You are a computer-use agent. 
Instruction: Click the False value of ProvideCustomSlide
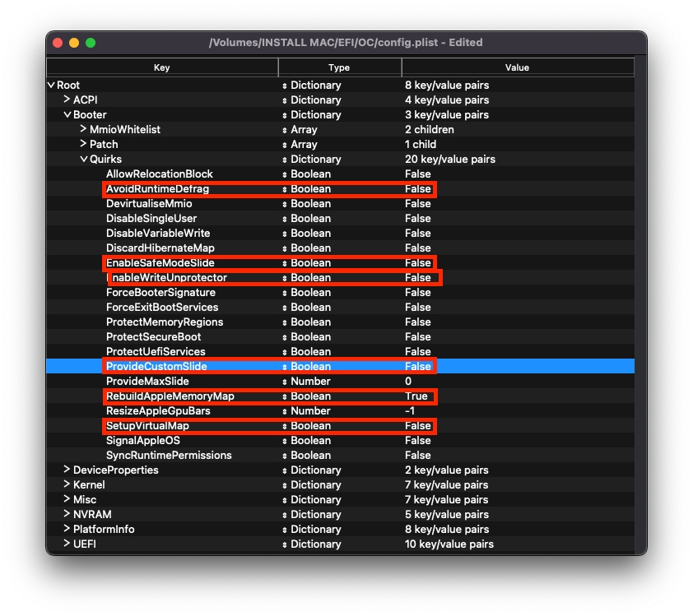(x=417, y=367)
